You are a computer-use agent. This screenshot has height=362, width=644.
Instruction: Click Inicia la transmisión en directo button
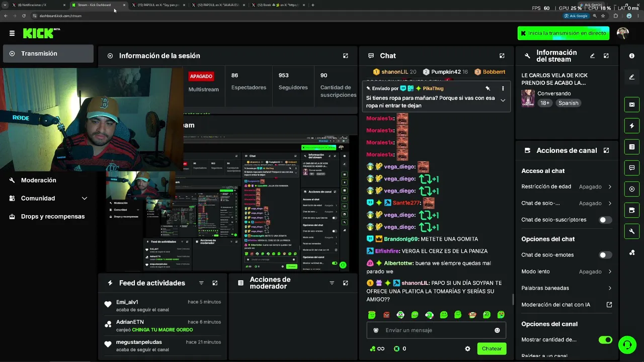click(x=563, y=33)
